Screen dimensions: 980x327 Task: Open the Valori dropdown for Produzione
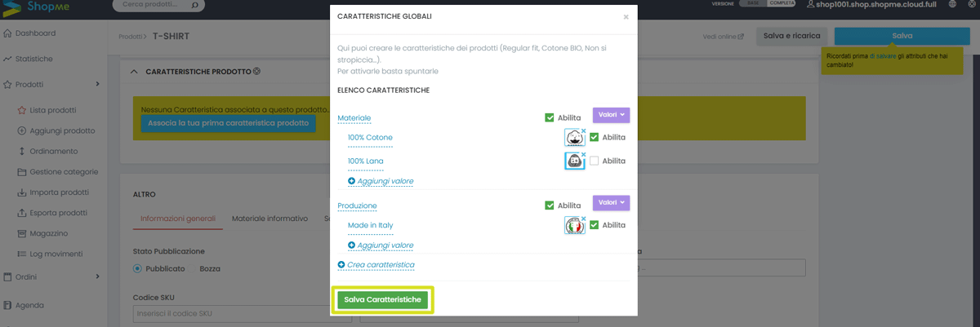pyautogui.click(x=611, y=202)
